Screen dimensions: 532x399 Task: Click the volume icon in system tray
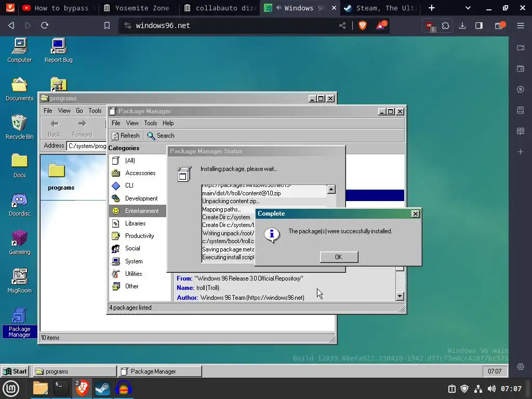491,389
